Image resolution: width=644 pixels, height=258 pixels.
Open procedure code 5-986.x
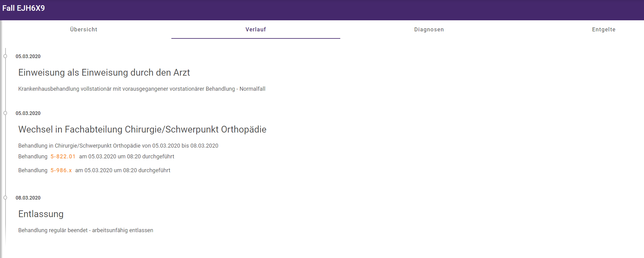point(61,170)
